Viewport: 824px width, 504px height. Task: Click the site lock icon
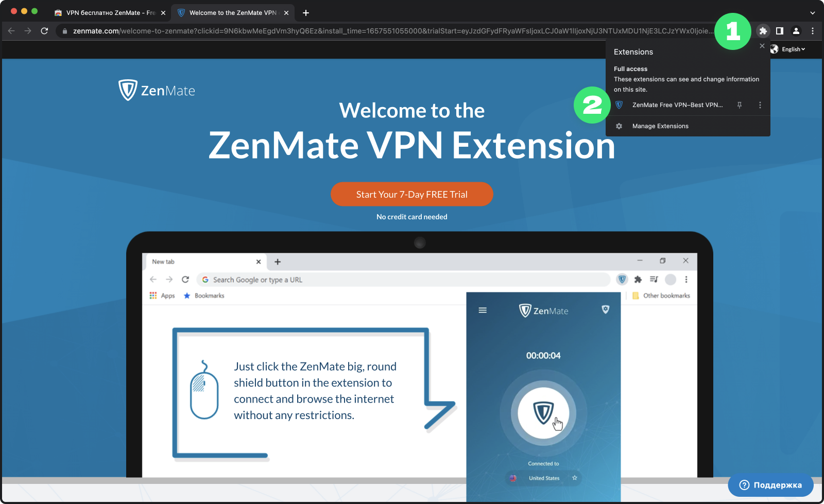pos(64,31)
